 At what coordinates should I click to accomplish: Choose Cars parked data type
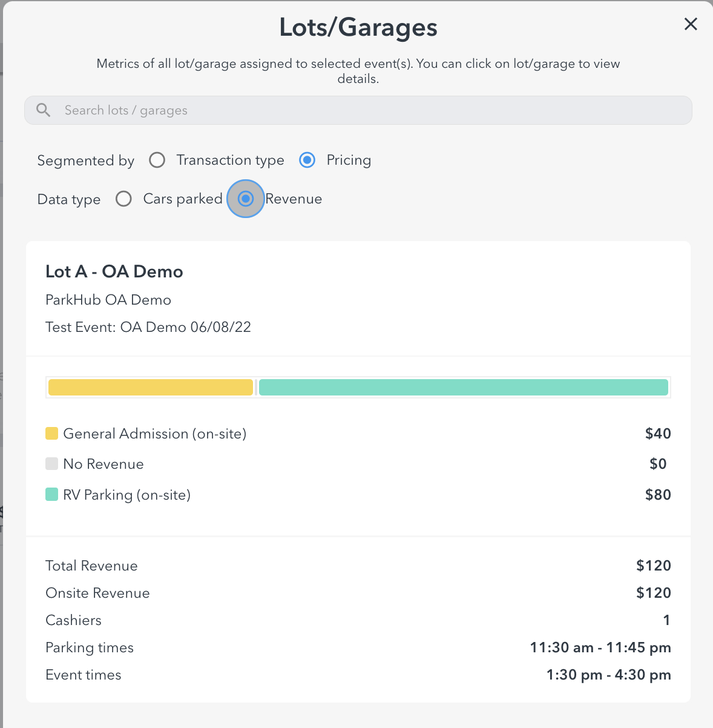coord(123,199)
